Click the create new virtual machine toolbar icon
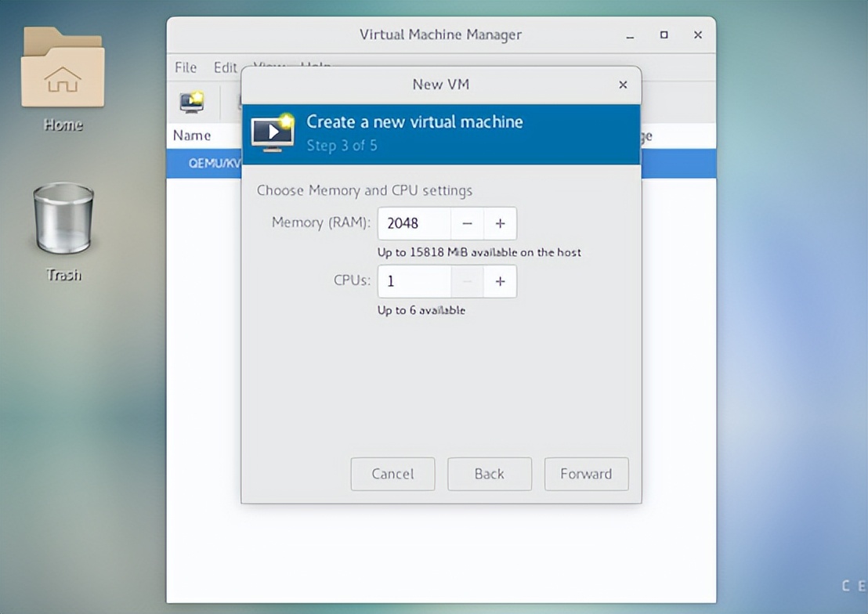The width and height of the screenshot is (868, 614). click(x=191, y=102)
